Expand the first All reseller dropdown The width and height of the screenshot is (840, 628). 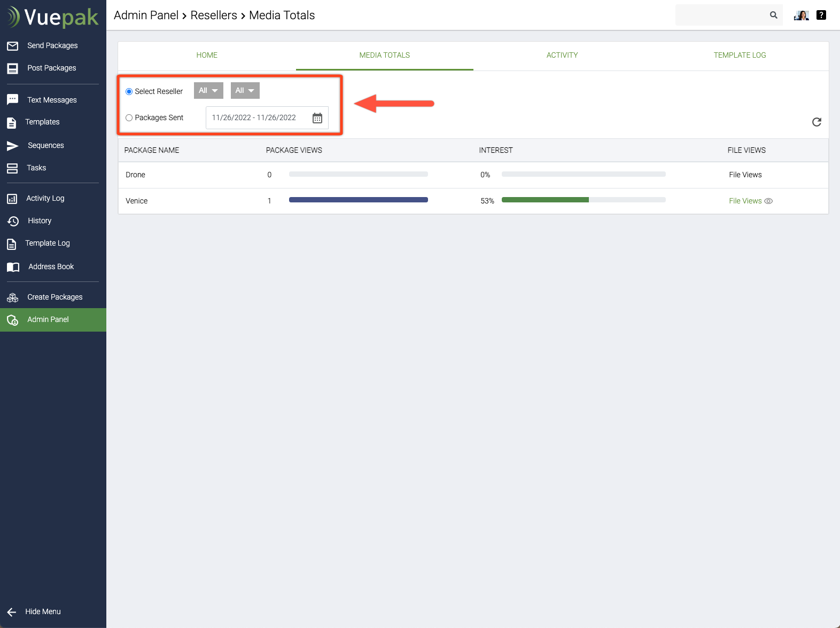208,91
